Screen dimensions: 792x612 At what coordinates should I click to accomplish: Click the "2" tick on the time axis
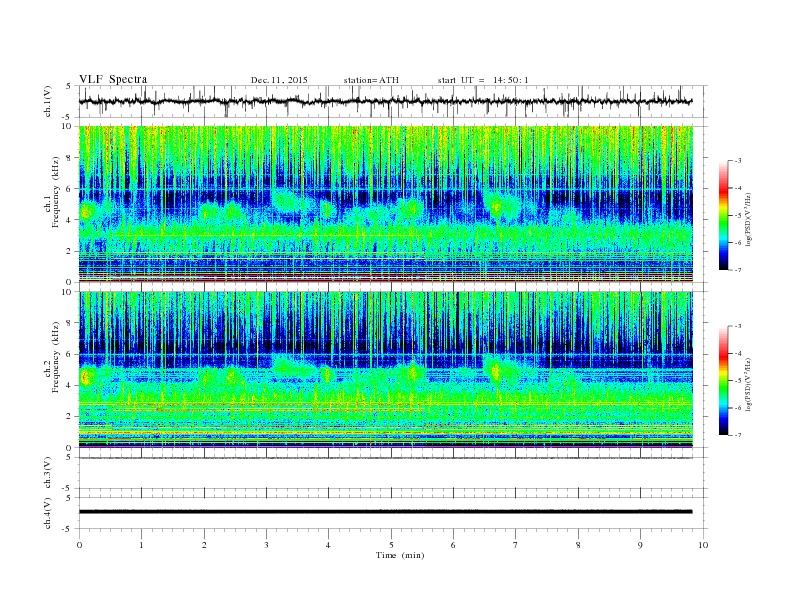(204, 545)
